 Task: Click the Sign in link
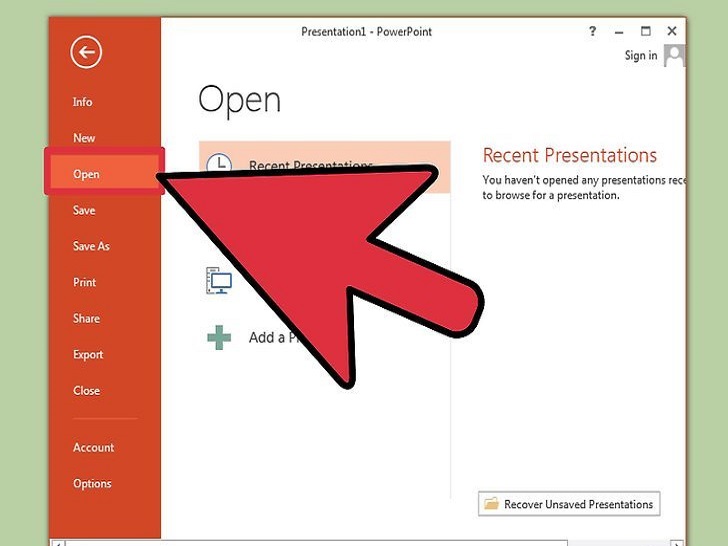point(641,56)
